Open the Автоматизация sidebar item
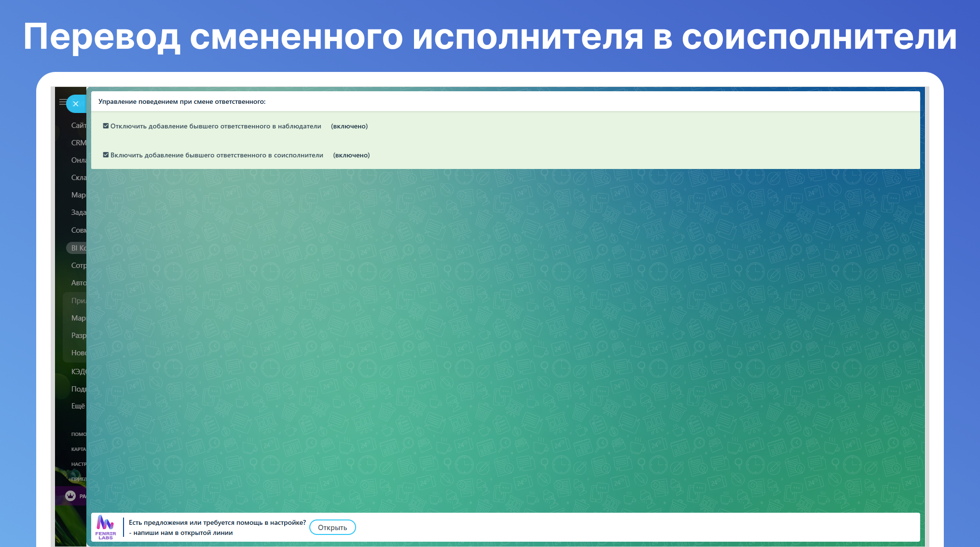 point(78,283)
